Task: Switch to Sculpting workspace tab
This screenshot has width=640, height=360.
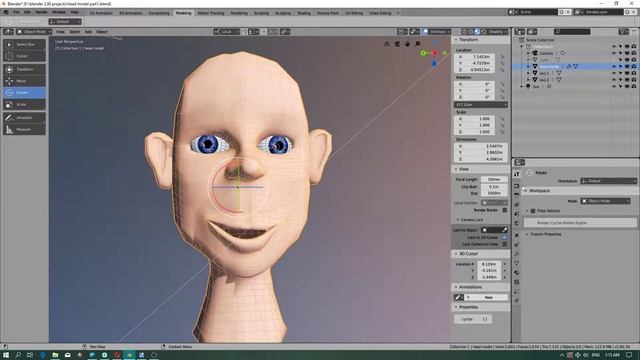Action: 283,13
